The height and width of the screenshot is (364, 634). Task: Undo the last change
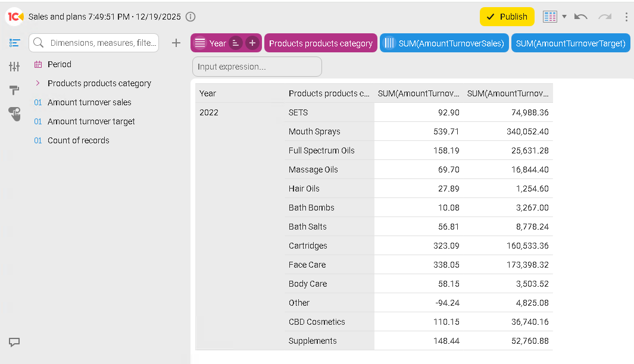pos(581,17)
